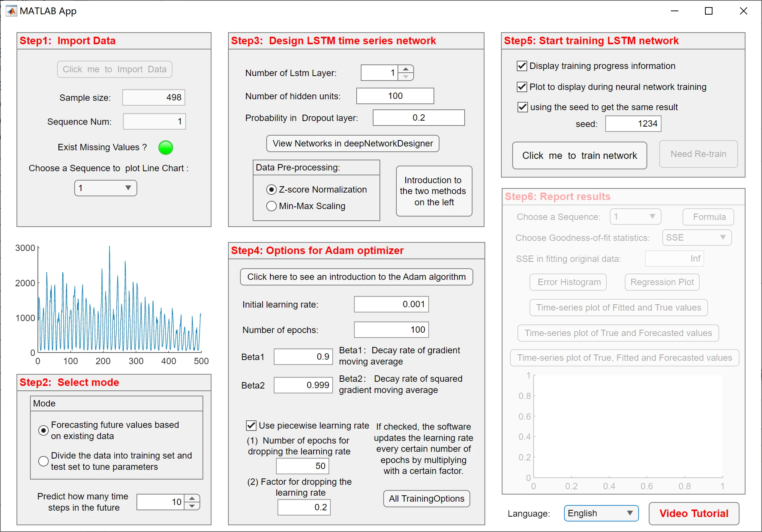Toggle using the seed checkbox

point(522,107)
